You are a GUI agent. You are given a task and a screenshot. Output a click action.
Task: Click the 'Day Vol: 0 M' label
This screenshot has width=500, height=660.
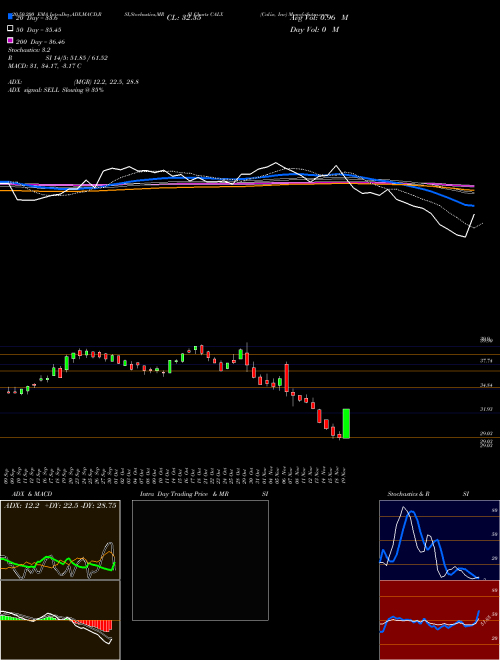click(314, 29)
